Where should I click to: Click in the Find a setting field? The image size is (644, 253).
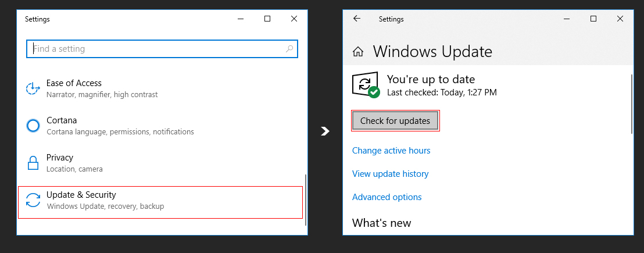pyautogui.click(x=162, y=48)
